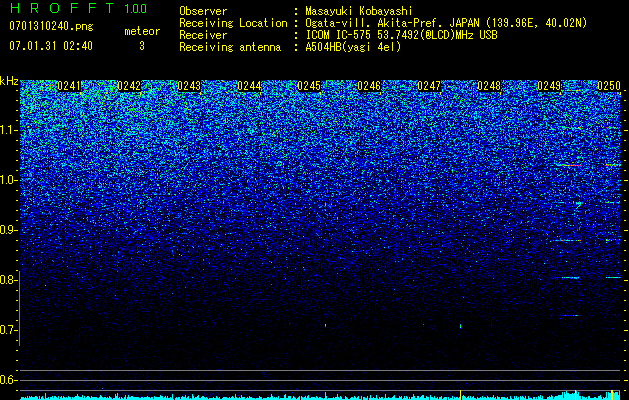
Task: Click the 1.0 frequency axis label
Action: click(x=7, y=180)
